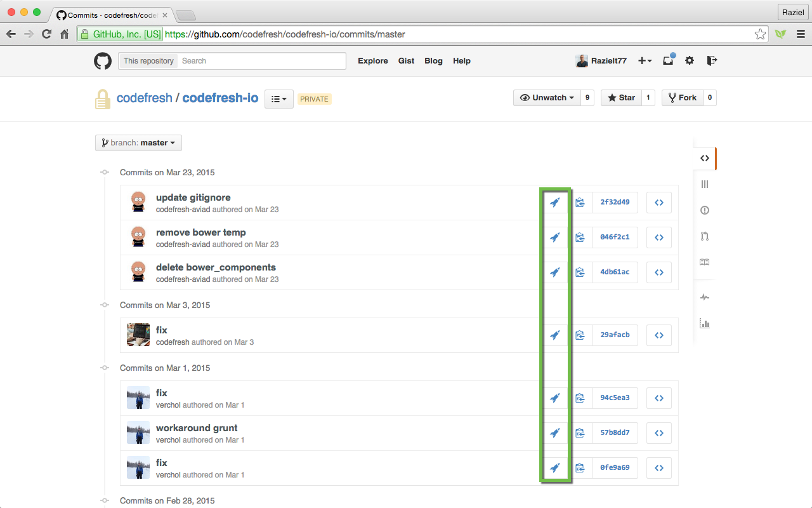Browse code at commit 0fe9a69
812x508 pixels.
659,468
